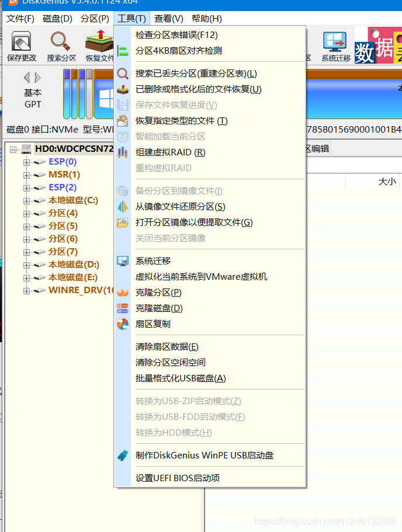Collapse the HD0 disk tree node
Image resolution: width=402 pixels, height=532 pixels.
[13, 149]
